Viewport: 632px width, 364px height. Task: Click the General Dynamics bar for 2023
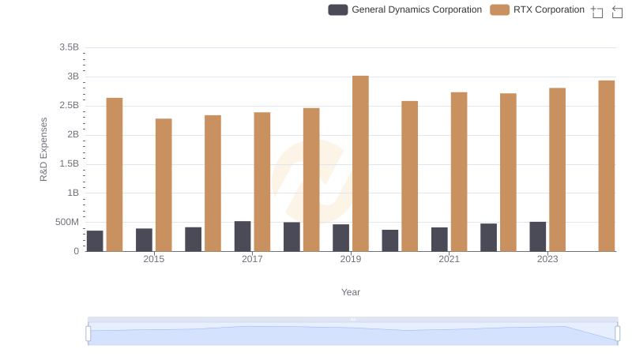(x=538, y=237)
